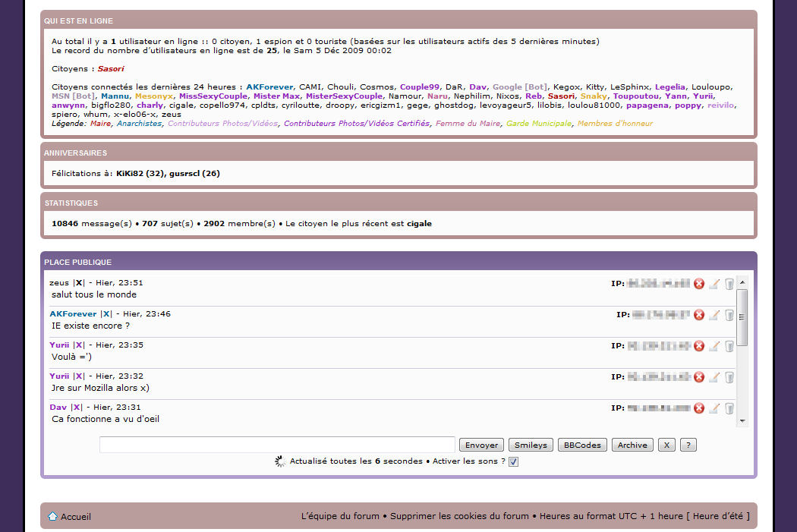Viewport: 797px width, 532px height.
Task: Toggle the "Activer les sons" checkbox
Action: pyautogui.click(x=514, y=461)
